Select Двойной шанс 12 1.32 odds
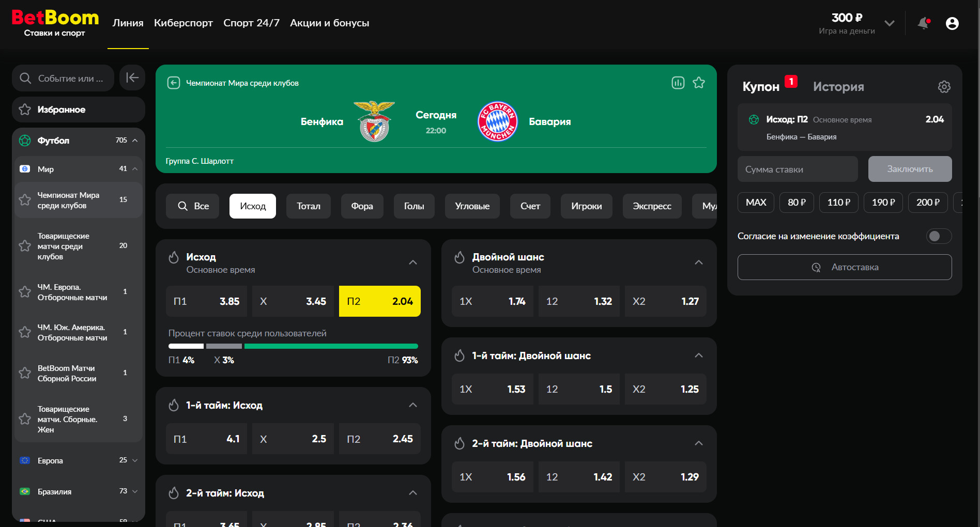This screenshot has width=980, height=527. point(579,301)
